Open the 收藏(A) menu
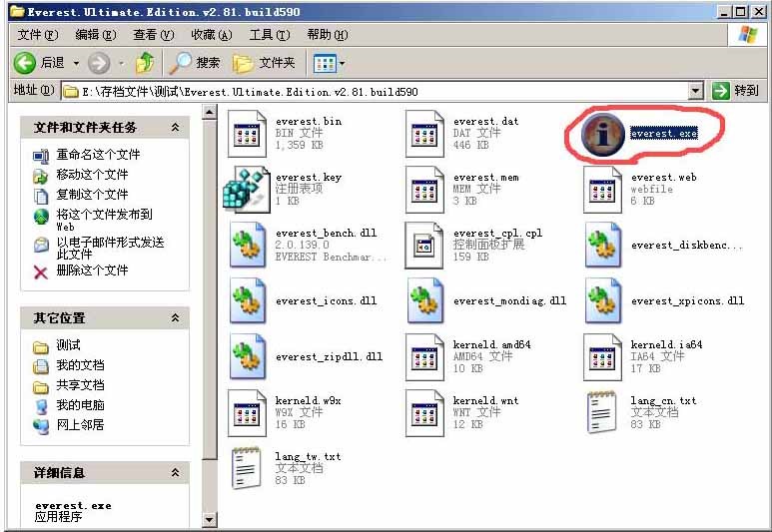The image size is (772, 532). click(x=211, y=35)
